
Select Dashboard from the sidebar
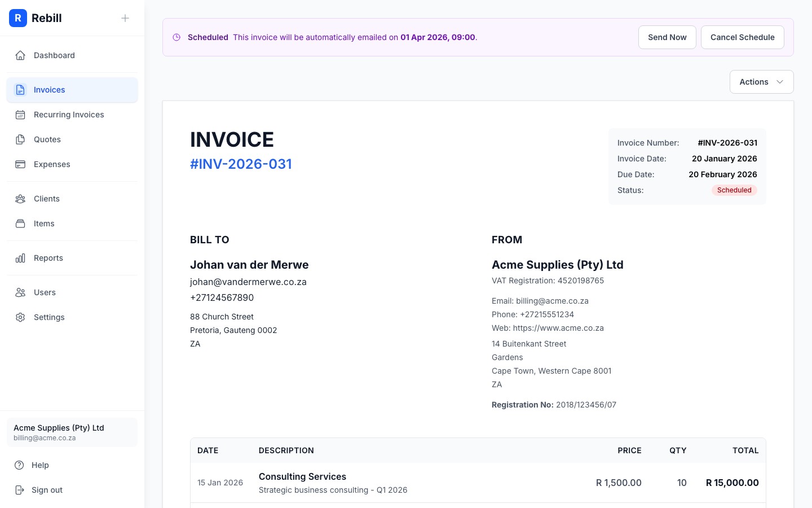click(54, 55)
